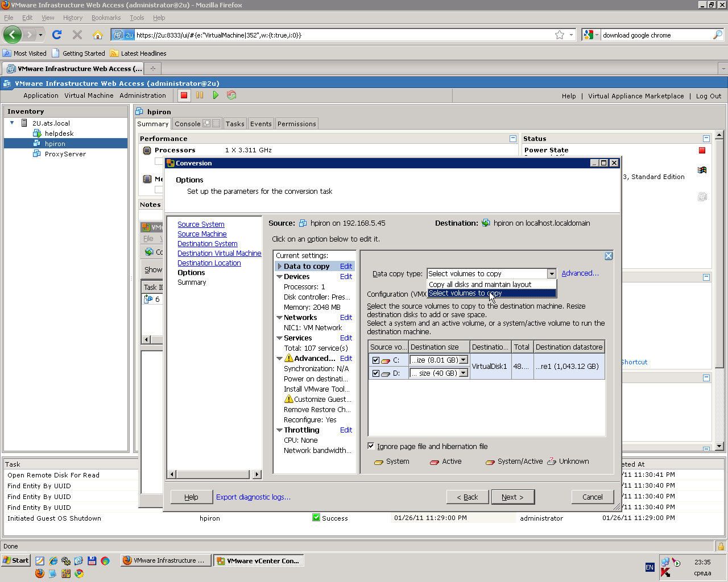Toggle Ignore page file and hibernation file
728x582 pixels.
coord(371,446)
